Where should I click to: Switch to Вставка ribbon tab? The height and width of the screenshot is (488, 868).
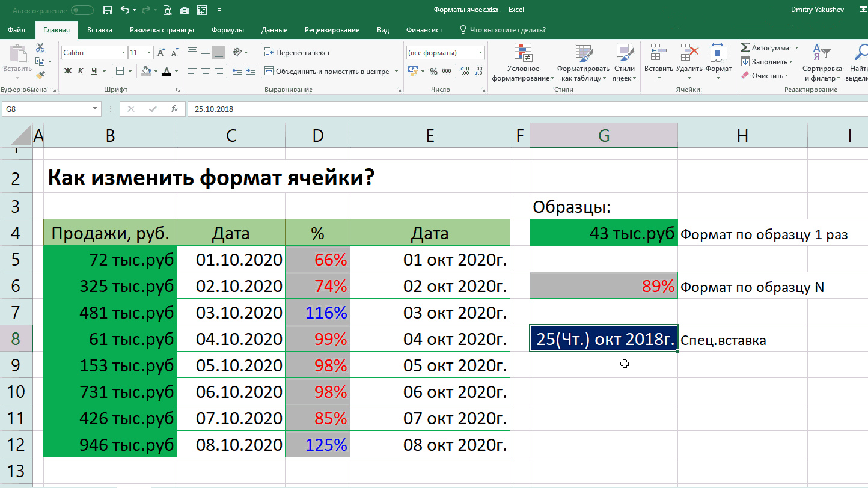click(x=100, y=30)
